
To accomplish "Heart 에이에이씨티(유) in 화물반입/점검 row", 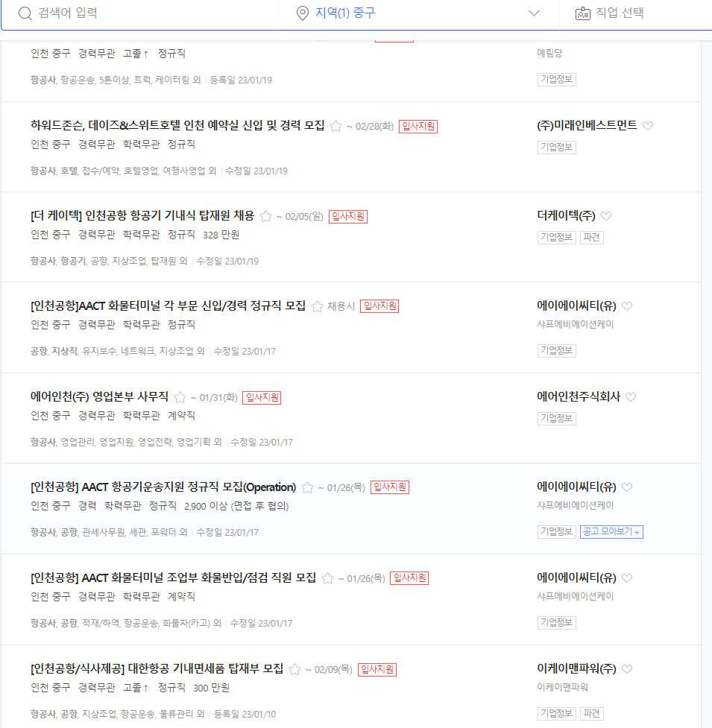I will [627, 578].
